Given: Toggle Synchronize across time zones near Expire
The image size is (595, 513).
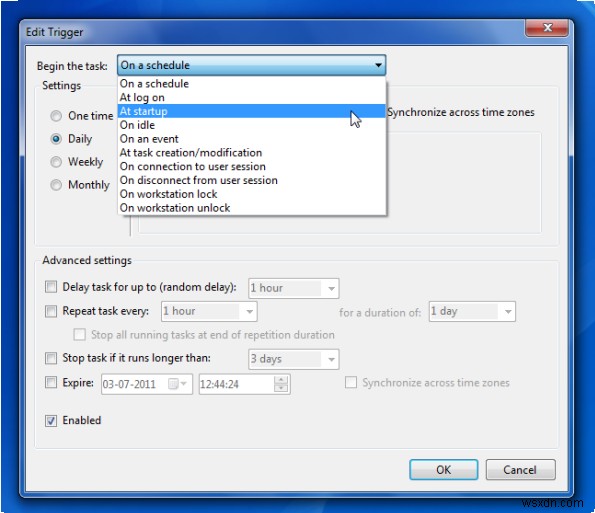Looking at the screenshot, I should (351, 382).
